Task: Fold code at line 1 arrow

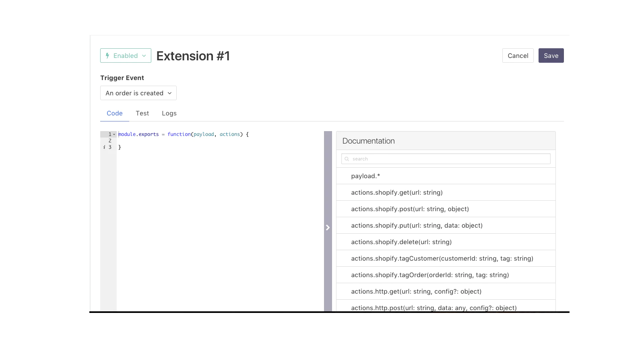Action: coord(114,134)
